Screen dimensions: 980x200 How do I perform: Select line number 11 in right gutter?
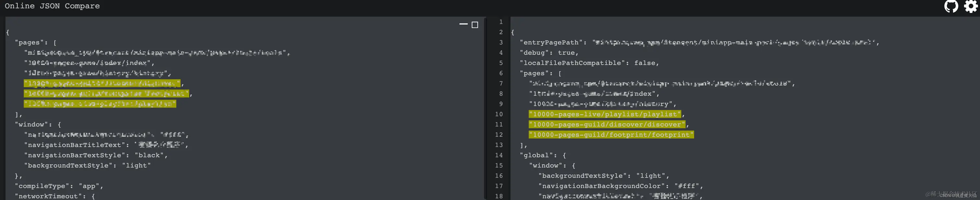499,124
